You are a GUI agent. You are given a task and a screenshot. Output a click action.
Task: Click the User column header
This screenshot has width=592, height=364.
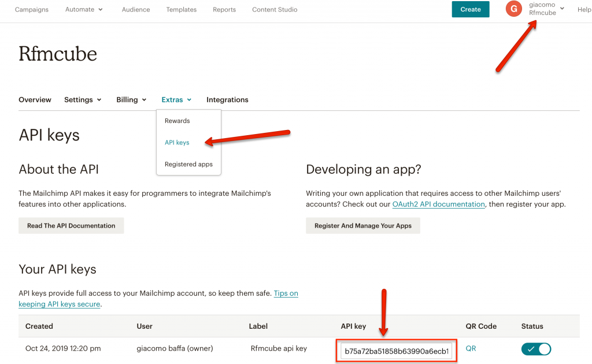tap(144, 326)
